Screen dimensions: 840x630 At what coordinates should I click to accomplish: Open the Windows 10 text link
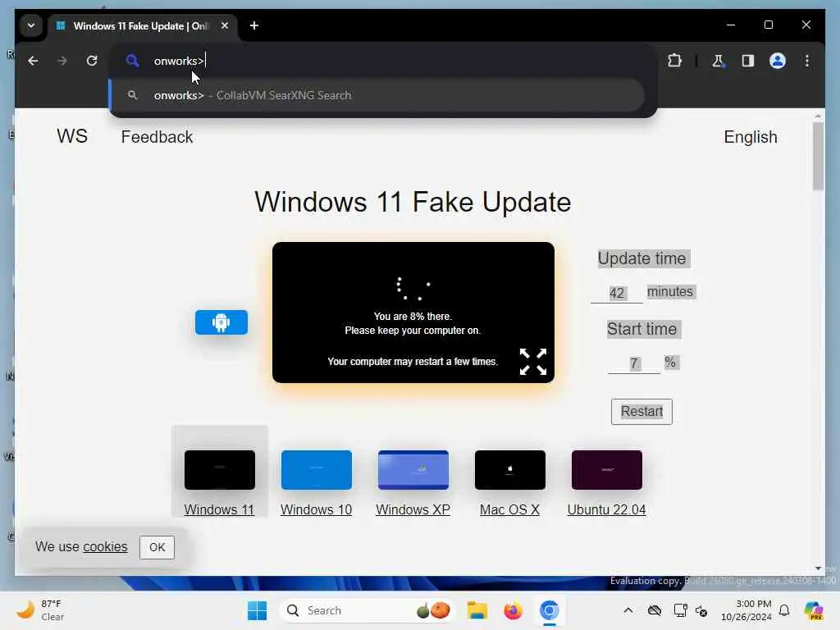pos(316,509)
